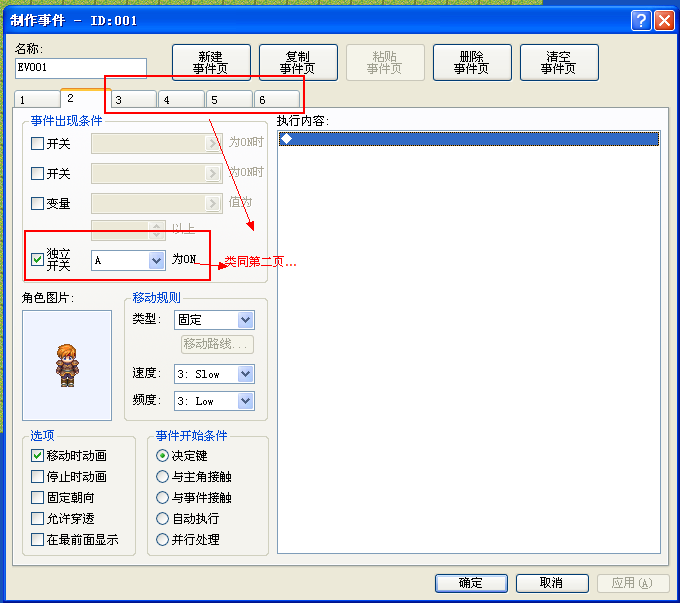Click 清空事件页 button
This screenshot has width=680, height=603.
tap(559, 62)
